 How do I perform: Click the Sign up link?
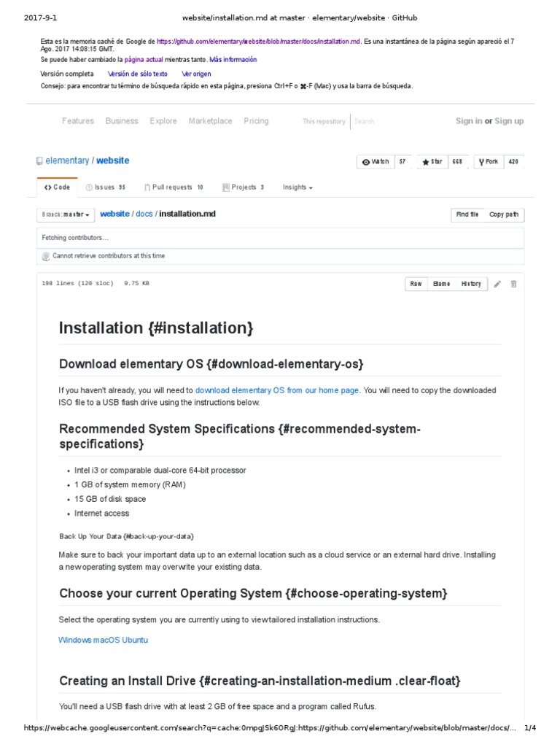[x=509, y=121]
